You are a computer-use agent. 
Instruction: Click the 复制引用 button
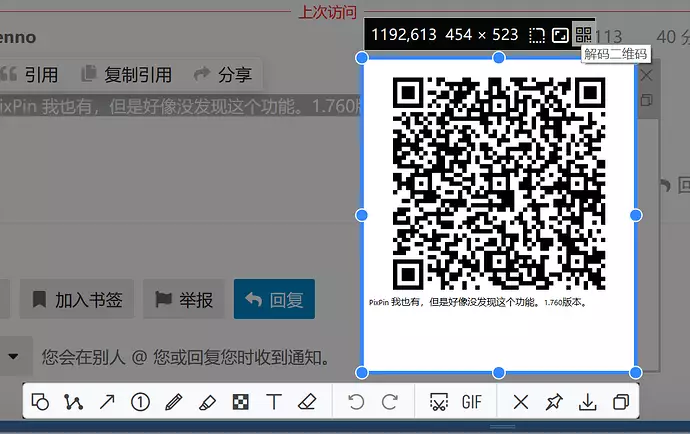127,74
